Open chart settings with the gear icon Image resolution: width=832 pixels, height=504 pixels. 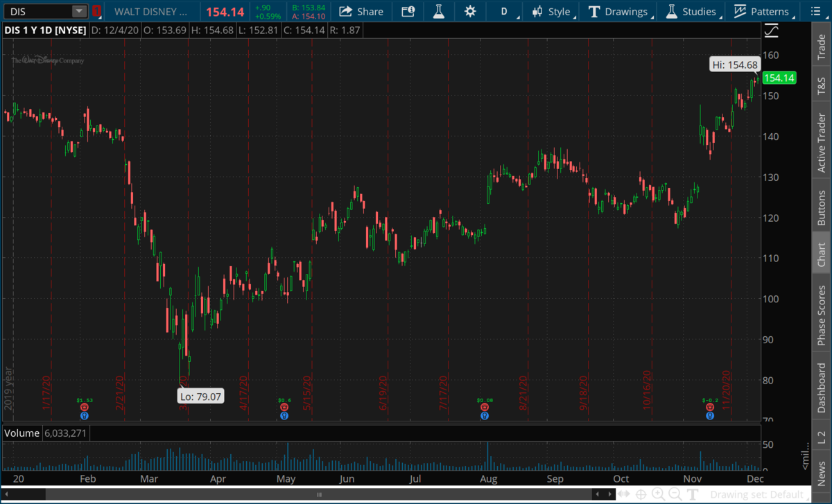point(470,11)
